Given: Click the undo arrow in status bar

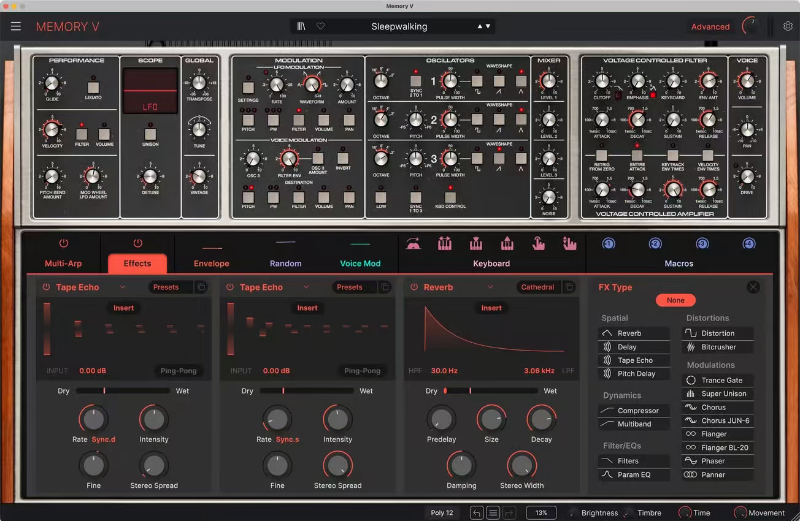Looking at the screenshot, I should 477,513.
